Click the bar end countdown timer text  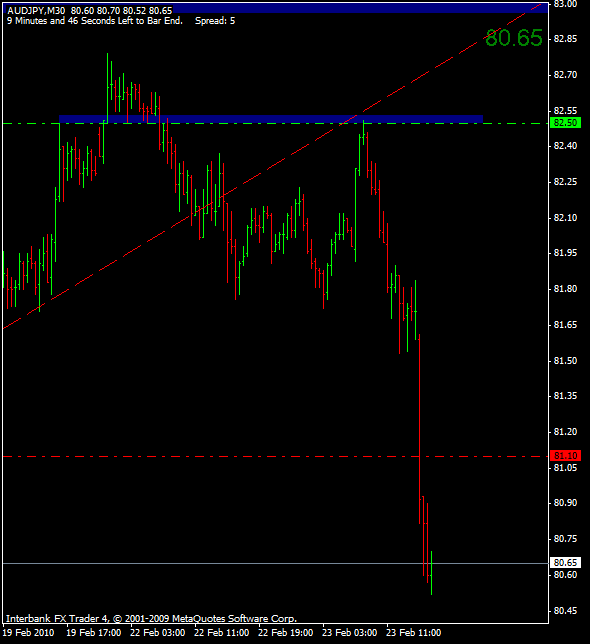(95, 21)
